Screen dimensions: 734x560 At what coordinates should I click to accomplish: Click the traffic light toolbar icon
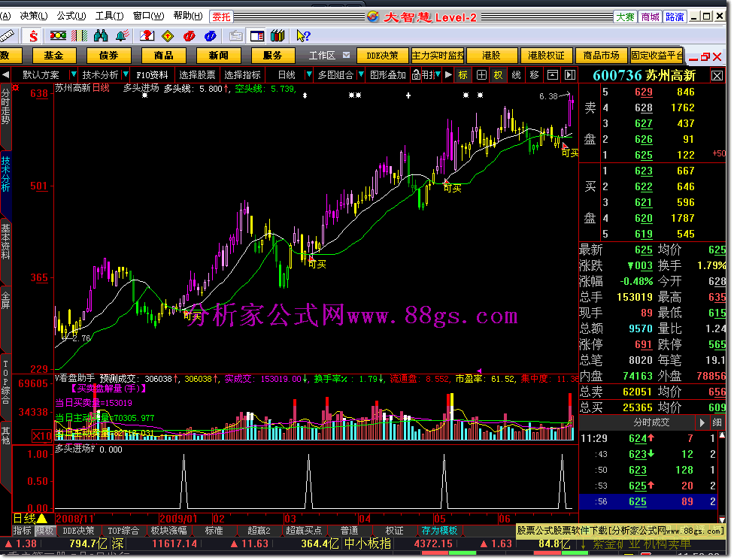58,35
